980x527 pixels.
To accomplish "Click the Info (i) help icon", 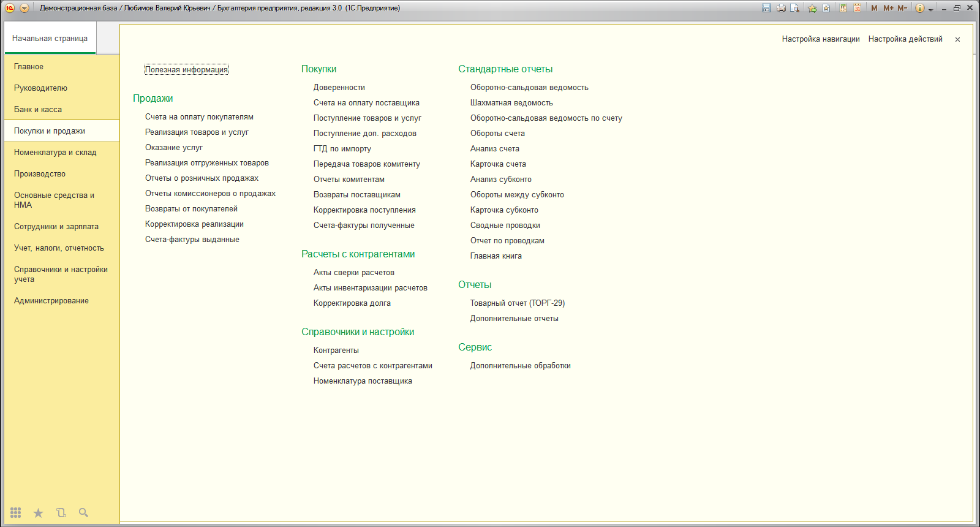I will (919, 8).
